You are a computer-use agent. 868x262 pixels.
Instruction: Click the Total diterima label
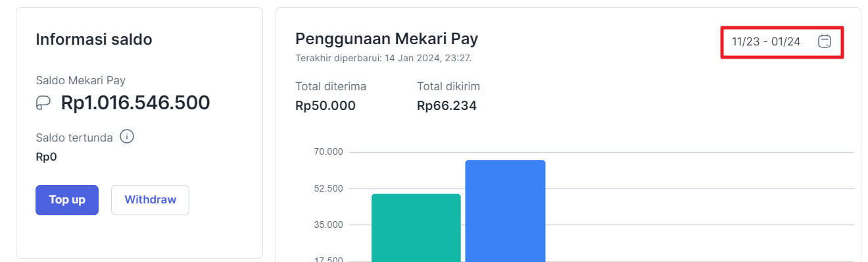tap(331, 86)
